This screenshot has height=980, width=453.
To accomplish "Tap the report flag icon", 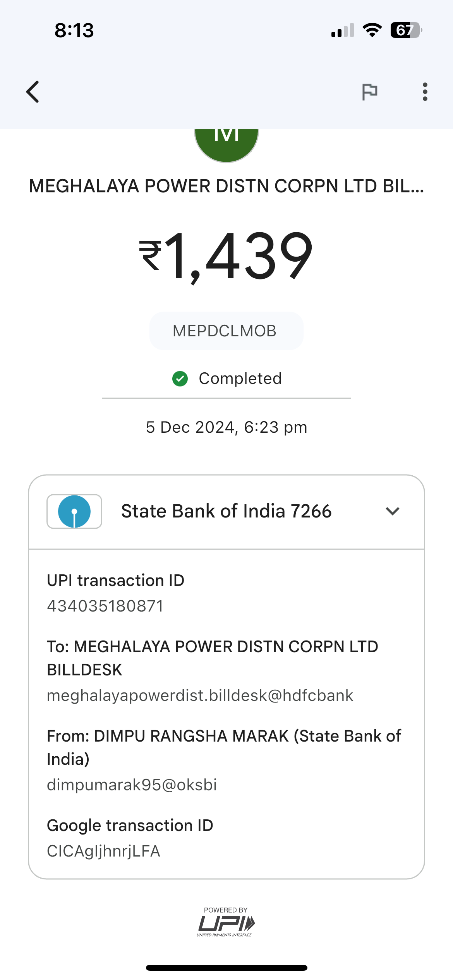I will pos(369,92).
